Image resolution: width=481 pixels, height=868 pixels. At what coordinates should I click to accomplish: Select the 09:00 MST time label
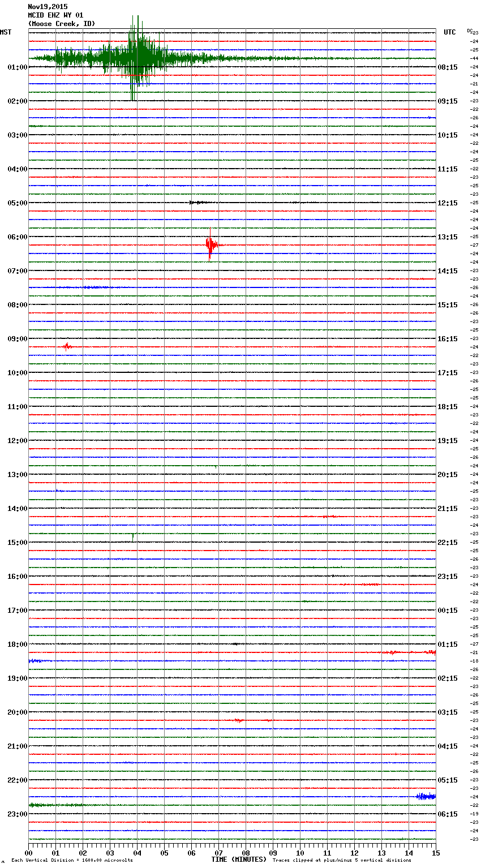pos(18,339)
